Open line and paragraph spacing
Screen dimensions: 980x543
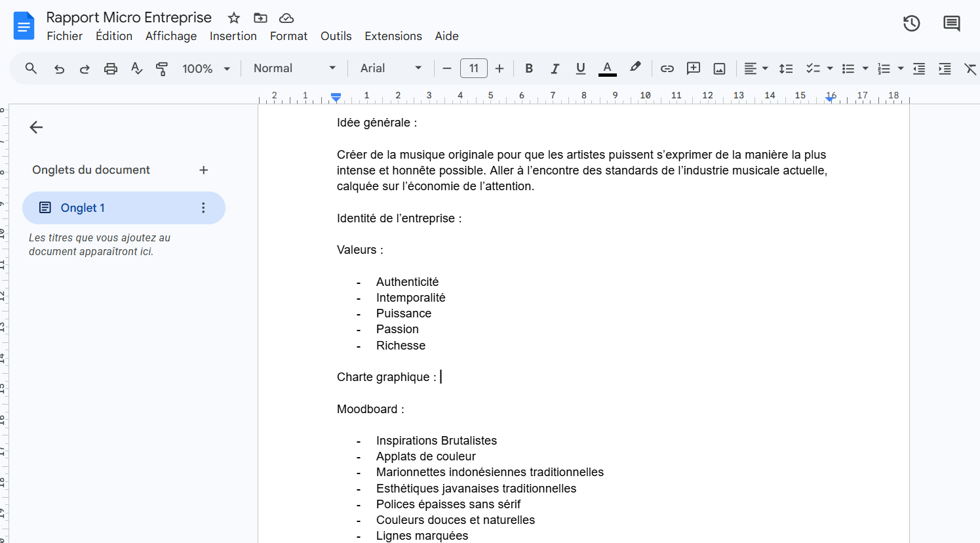click(x=786, y=68)
